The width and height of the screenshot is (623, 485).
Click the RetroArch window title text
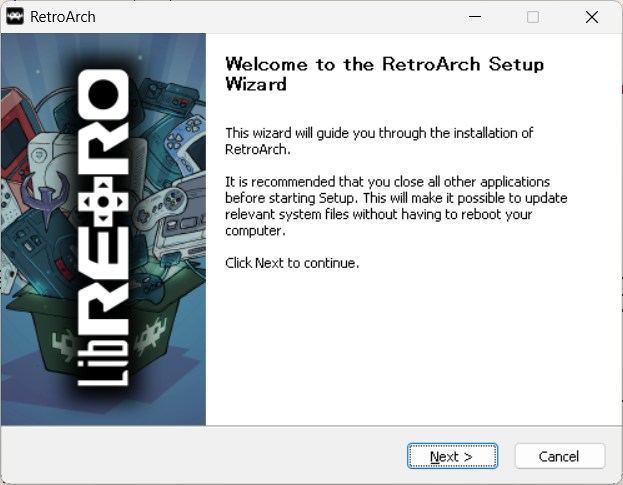pyautogui.click(x=63, y=17)
